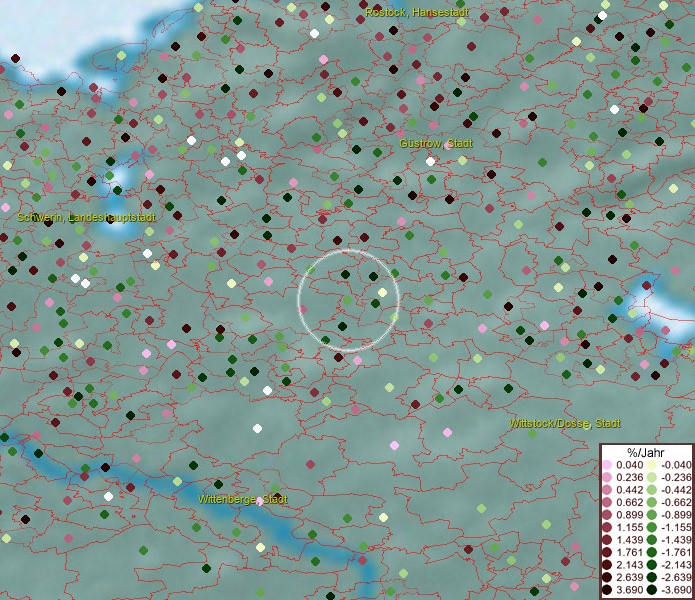
Task: Click the Rostock, Hansestadt map label
Action: tap(417, 12)
